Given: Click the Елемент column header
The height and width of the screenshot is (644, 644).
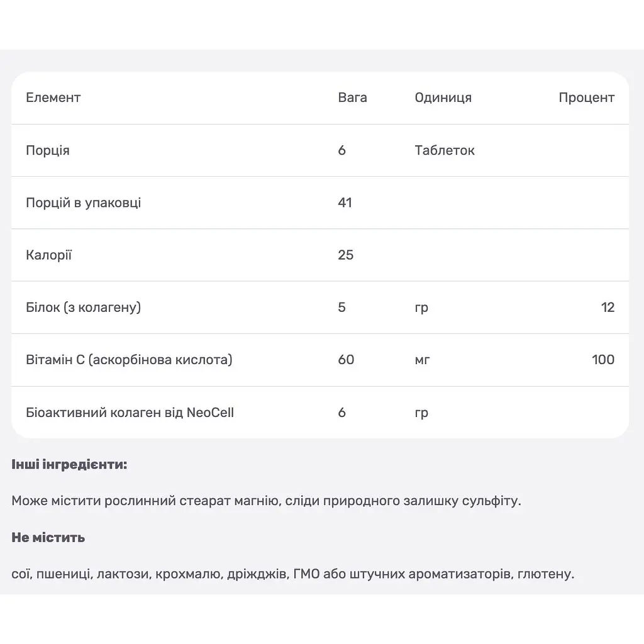Looking at the screenshot, I should click(x=53, y=97).
